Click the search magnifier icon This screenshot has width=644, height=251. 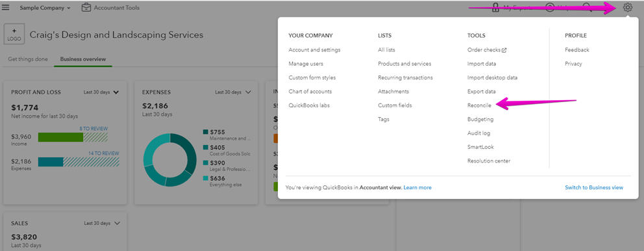point(588,7)
